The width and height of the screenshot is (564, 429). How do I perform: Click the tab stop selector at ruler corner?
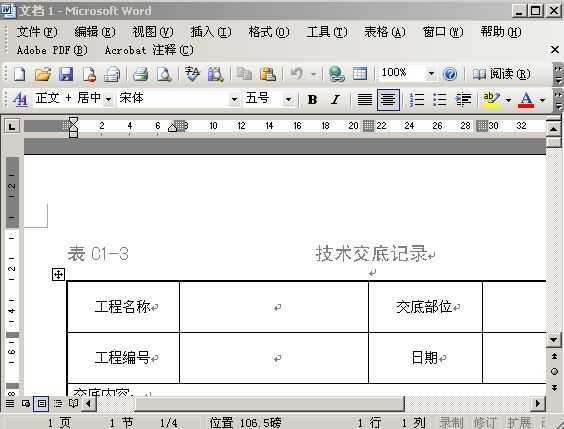(12, 126)
